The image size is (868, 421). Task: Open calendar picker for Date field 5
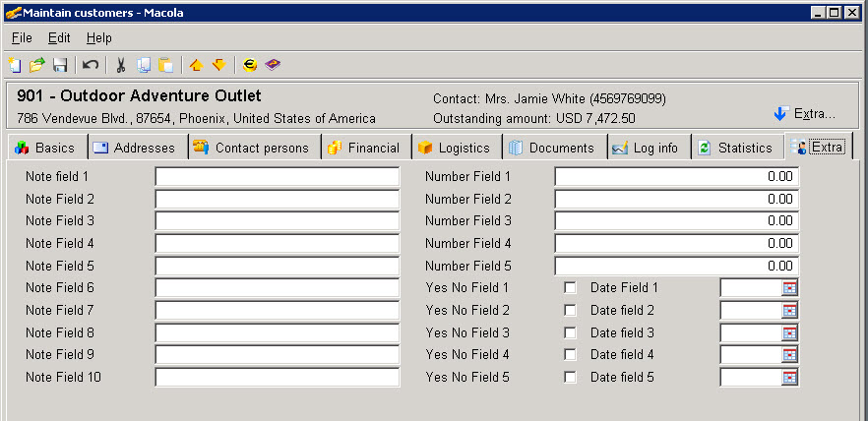pos(789,378)
